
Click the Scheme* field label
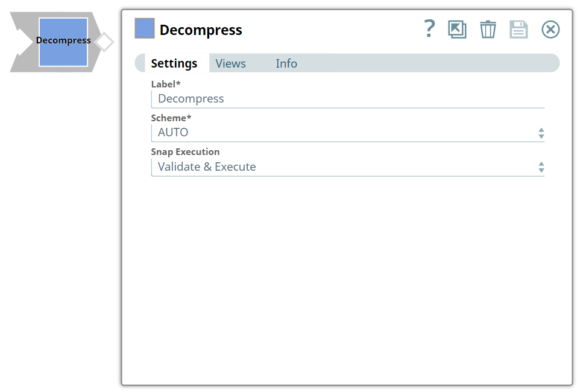point(171,118)
